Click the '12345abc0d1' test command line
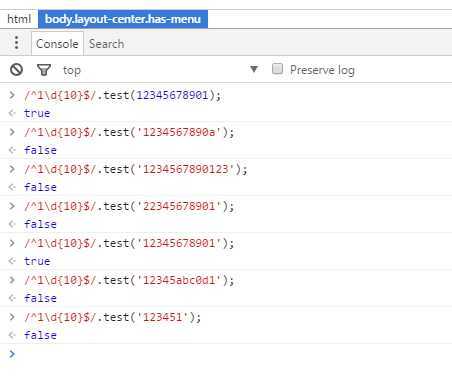 pos(129,280)
